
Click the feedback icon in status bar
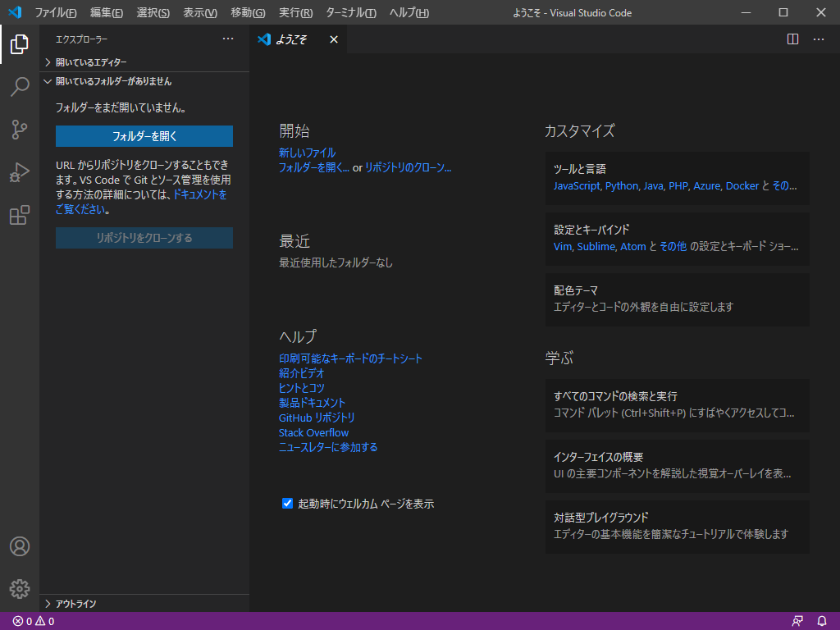(x=797, y=622)
